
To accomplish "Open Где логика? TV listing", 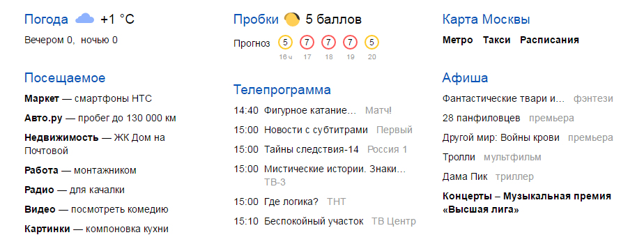I will click(290, 201).
